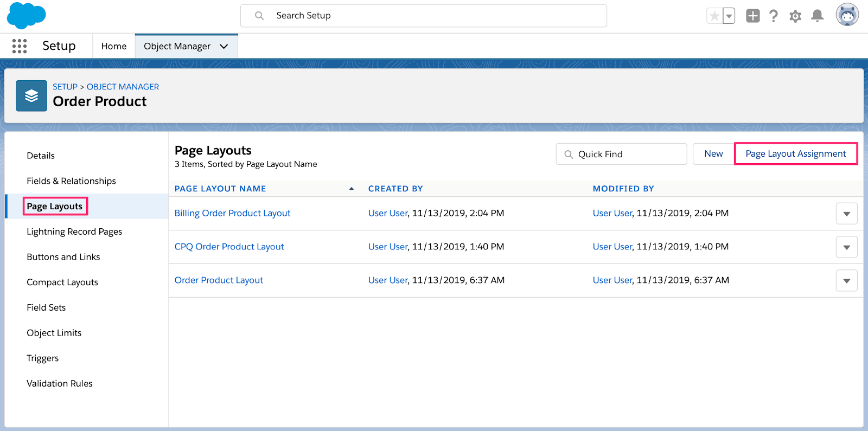Viewport: 868px width, 431px height.
Task: Open Field Sets in the sidebar
Action: (x=46, y=307)
